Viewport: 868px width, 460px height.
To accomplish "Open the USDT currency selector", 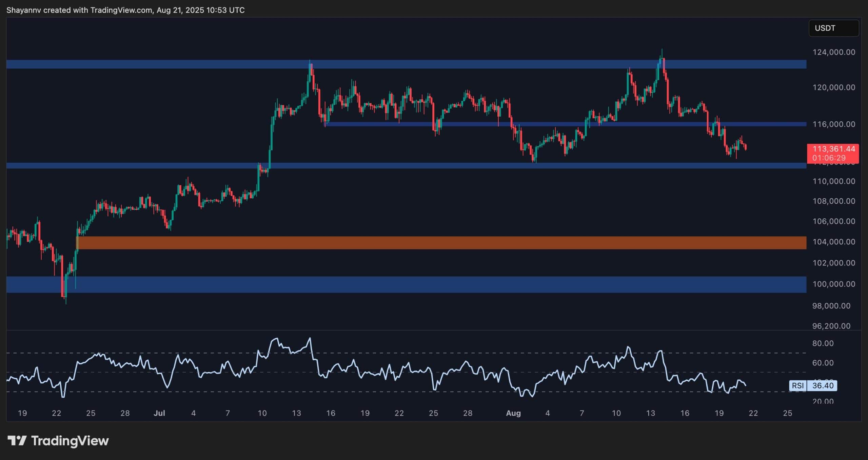I will (x=833, y=28).
